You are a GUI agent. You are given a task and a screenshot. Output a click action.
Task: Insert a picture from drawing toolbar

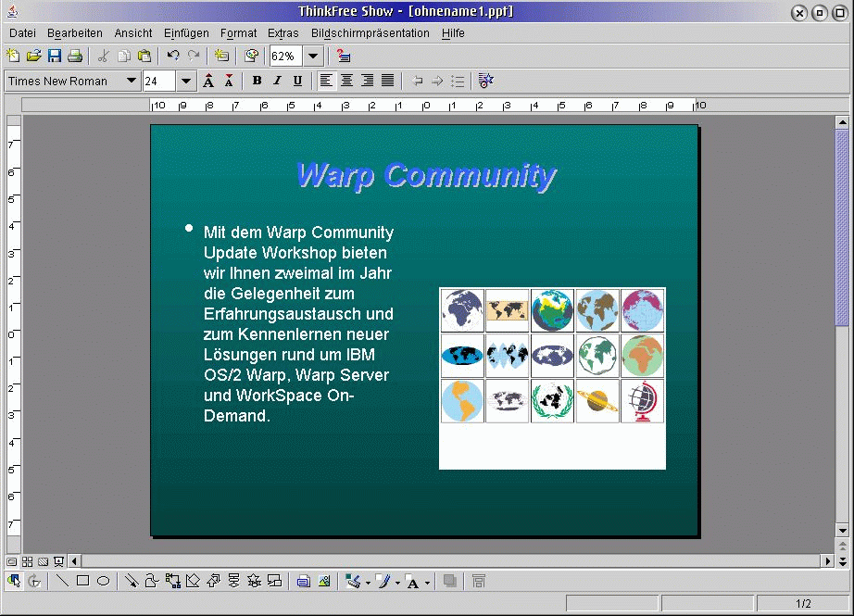[x=324, y=581]
